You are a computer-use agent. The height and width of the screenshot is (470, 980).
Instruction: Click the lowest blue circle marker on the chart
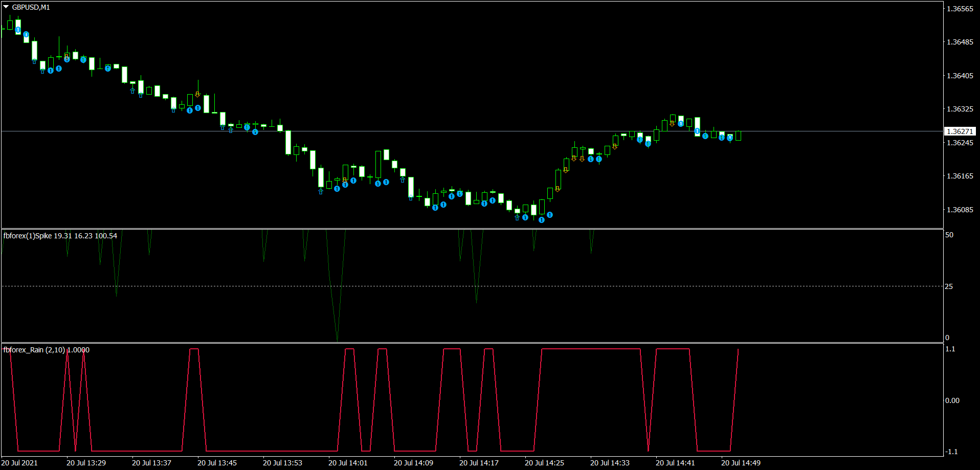(542, 220)
